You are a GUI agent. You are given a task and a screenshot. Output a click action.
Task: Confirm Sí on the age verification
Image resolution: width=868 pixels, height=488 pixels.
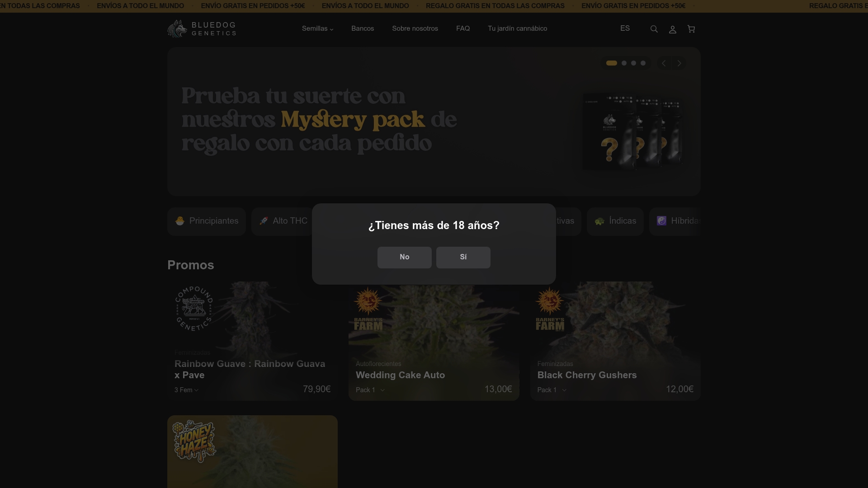click(463, 258)
